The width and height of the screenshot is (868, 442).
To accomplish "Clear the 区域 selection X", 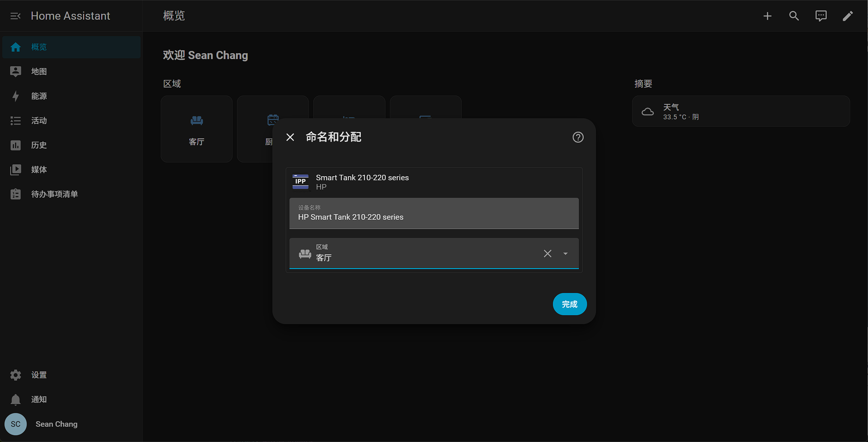I will pos(547,254).
